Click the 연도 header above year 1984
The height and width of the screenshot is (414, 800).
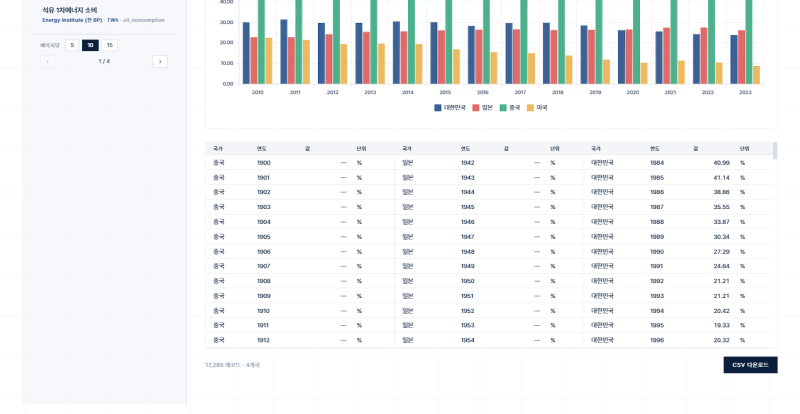tap(655, 149)
